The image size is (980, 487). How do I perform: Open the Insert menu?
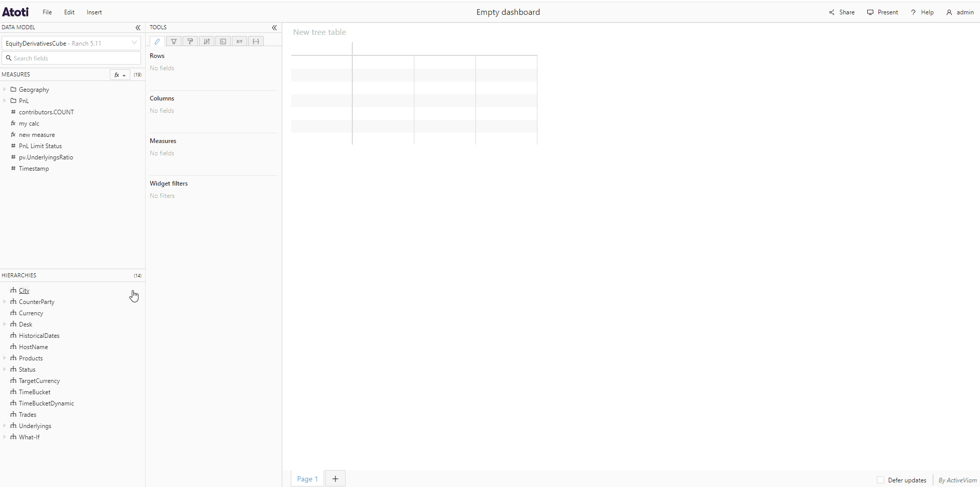[94, 12]
